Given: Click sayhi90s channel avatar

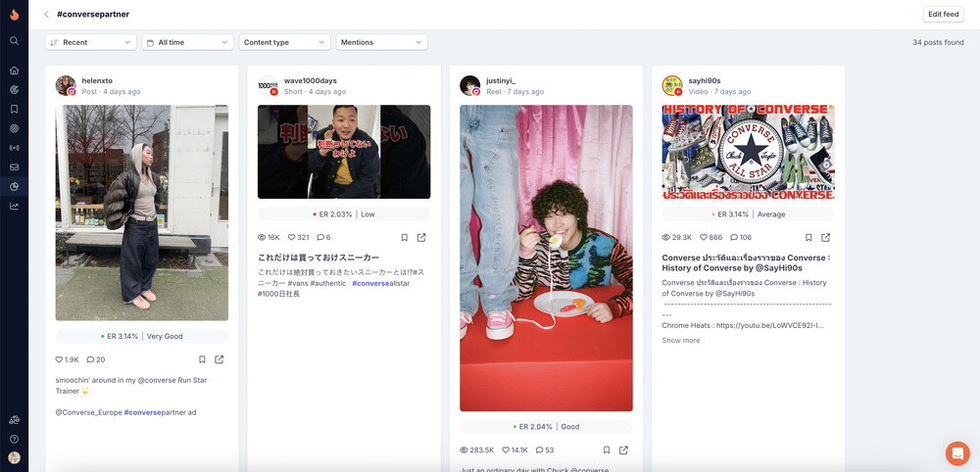Looking at the screenshot, I should point(672,85).
